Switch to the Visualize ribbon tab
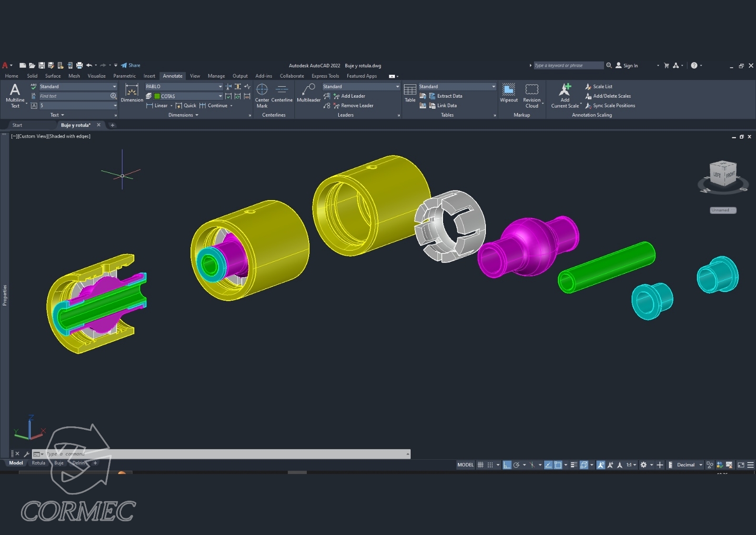 96,76
